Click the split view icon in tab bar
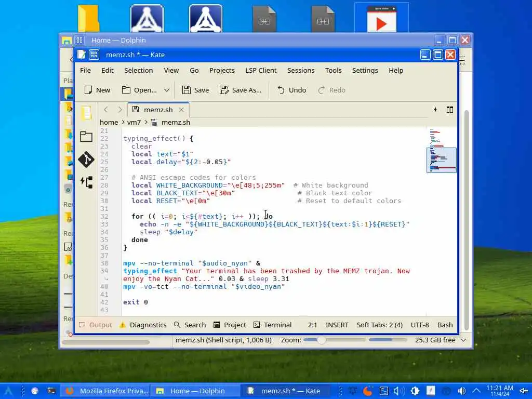The image size is (532, 399). pyautogui.click(x=449, y=110)
